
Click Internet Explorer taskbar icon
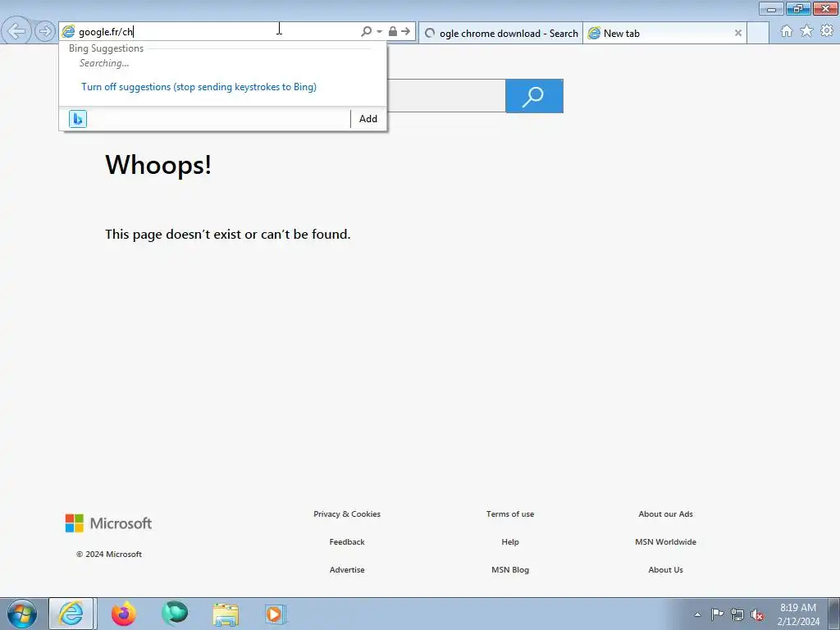[x=71, y=614]
